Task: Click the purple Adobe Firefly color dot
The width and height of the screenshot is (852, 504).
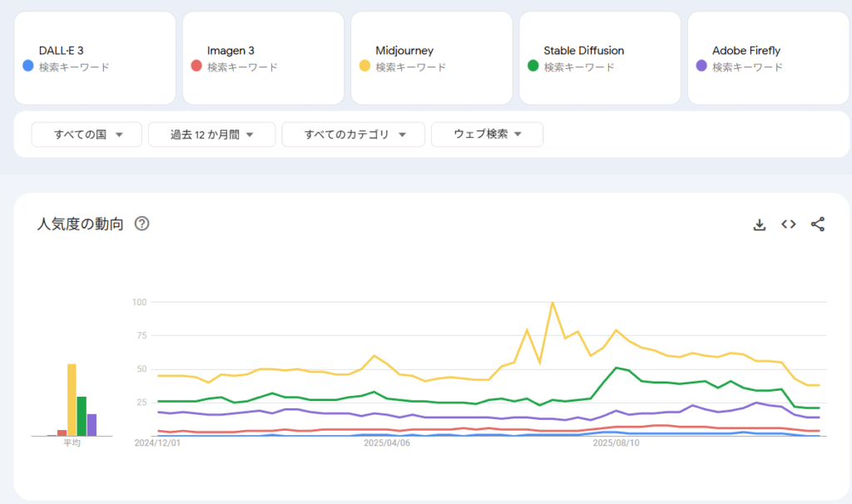Action: click(x=701, y=66)
